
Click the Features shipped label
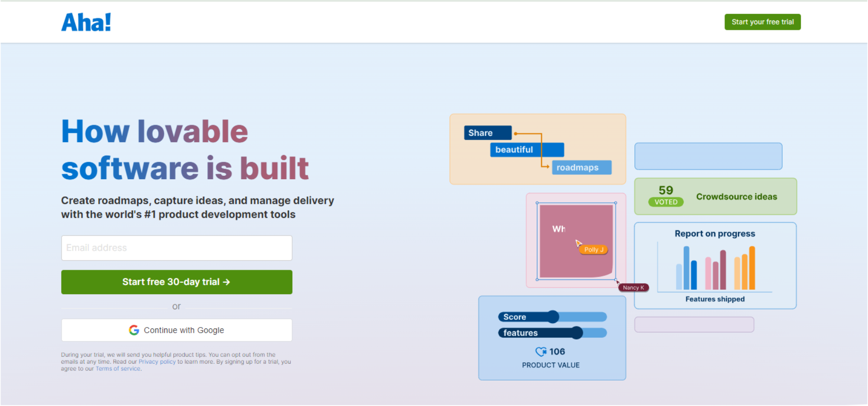pyautogui.click(x=715, y=299)
